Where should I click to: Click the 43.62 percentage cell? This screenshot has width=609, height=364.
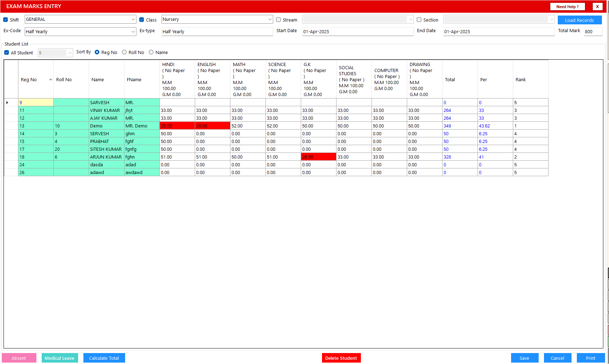495,126
